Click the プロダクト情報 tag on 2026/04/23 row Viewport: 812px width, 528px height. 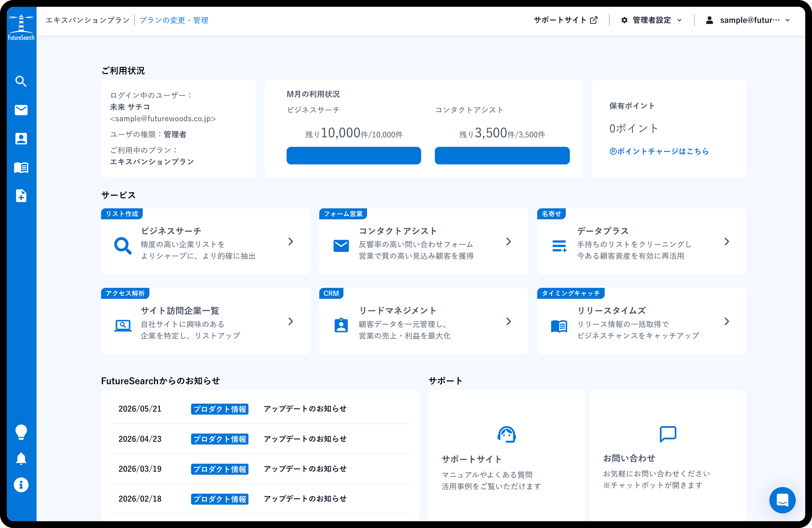coord(220,439)
